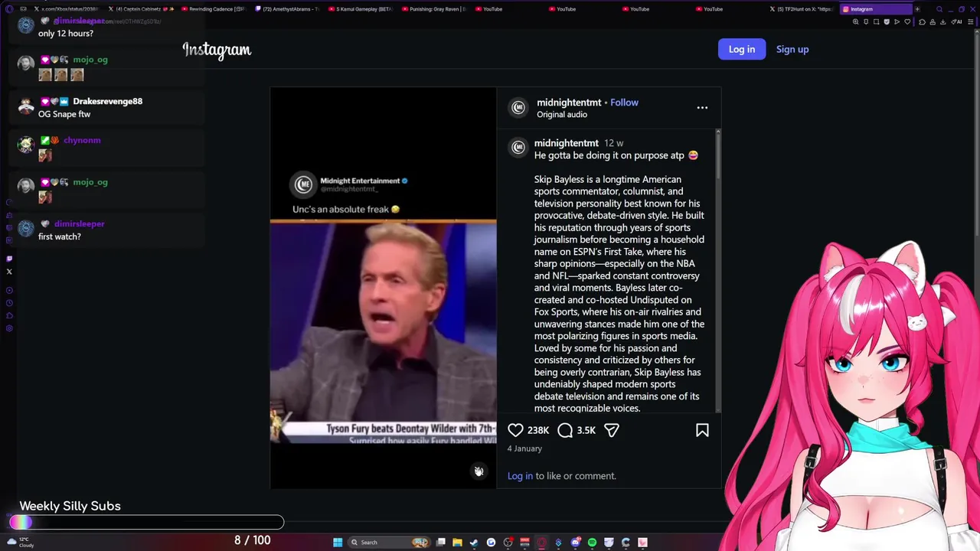Click the 3.5K comments count
The height and width of the screenshot is (551, 980).
click(x=586, y=430)
